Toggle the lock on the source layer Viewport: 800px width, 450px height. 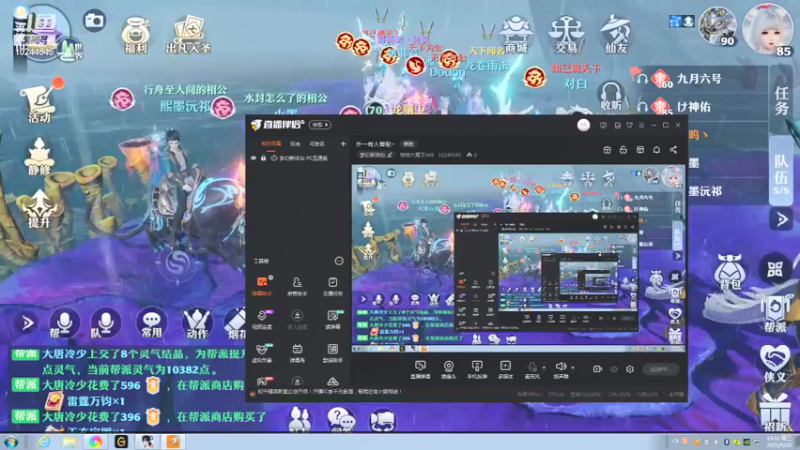coord(263,158)
